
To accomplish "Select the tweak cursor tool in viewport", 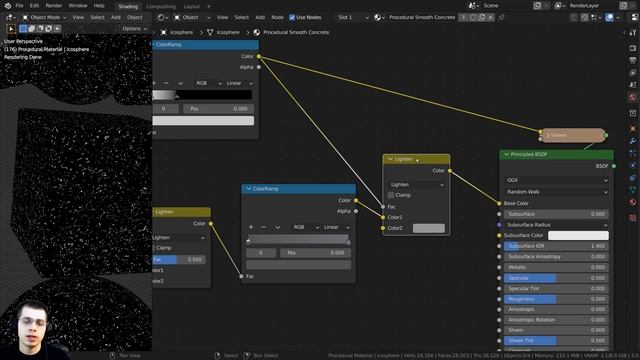I will tap(11, 29).
